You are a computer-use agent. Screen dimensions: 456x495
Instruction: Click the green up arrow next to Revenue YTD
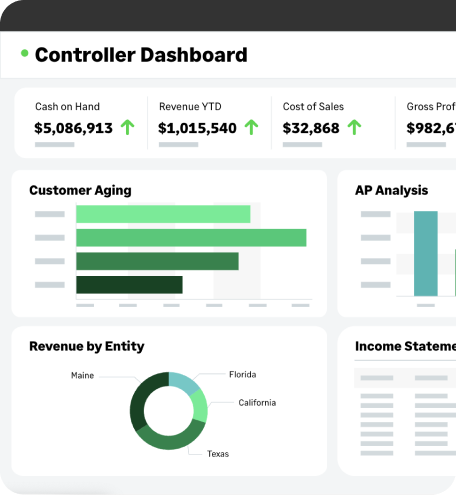[x=251, y=128]
